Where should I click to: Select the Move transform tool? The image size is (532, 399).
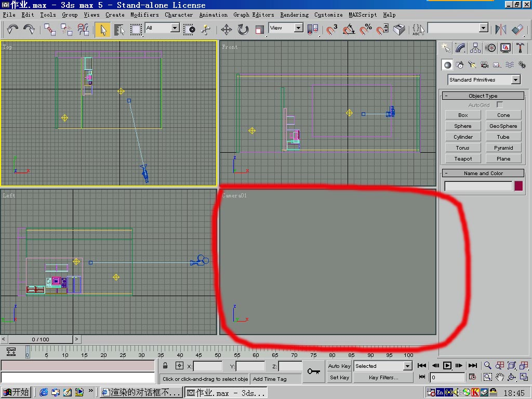point(227,30)
